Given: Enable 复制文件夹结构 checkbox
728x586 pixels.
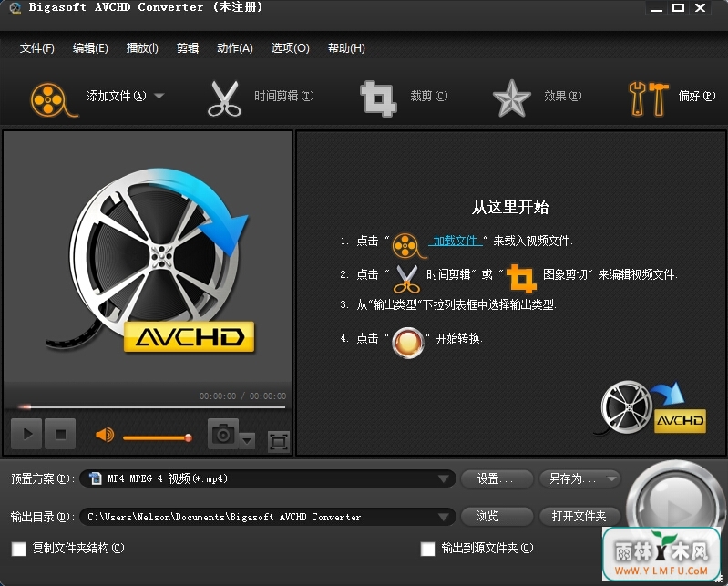Looking at the screenshot, I should pos(18,549).
